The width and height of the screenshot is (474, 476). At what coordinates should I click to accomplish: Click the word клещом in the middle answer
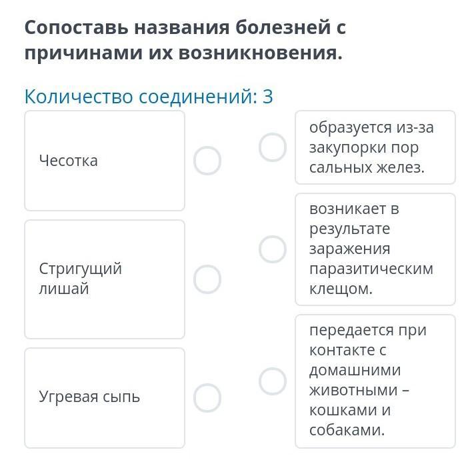pyautogui.click(x=341, y=289)
